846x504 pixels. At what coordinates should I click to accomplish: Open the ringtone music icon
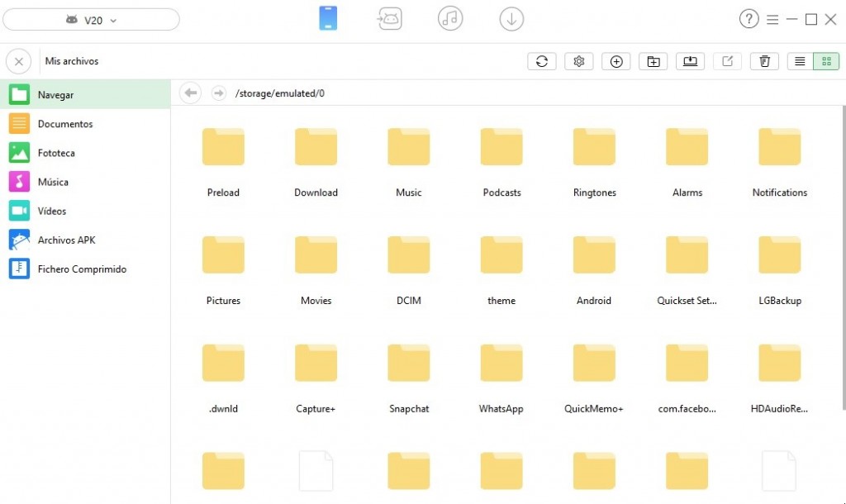click(x=450, y=19)
